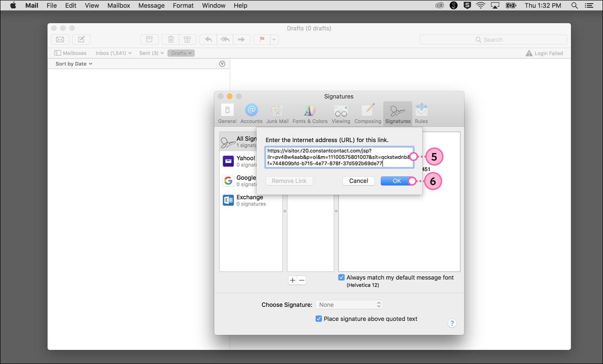Open the General preferences pane

(x=227, y=113)
